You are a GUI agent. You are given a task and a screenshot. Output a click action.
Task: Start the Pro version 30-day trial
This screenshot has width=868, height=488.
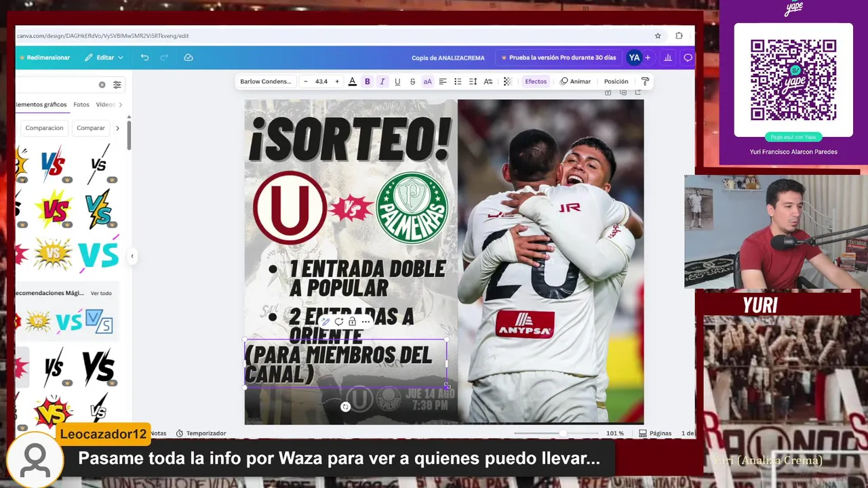(x=558, y=58)
